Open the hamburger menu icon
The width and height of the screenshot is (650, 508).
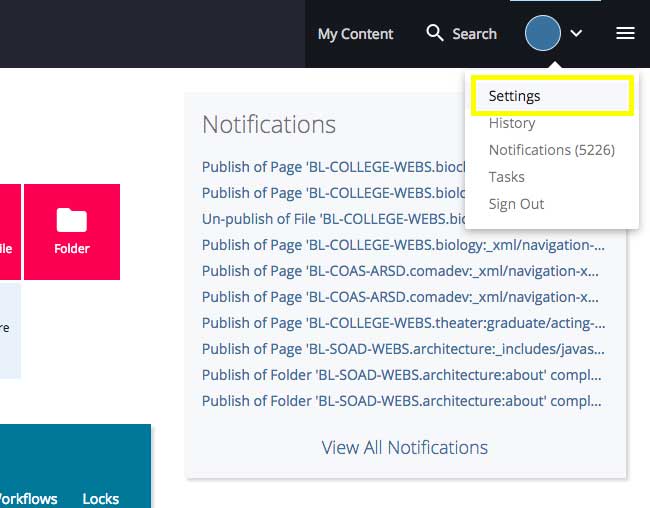point(625,33)
